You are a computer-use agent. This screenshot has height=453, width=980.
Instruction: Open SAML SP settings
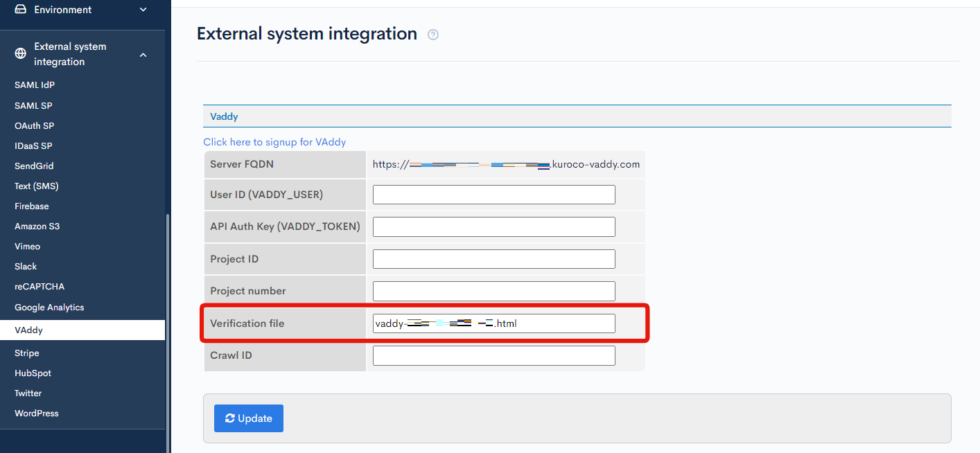(33, 106)
